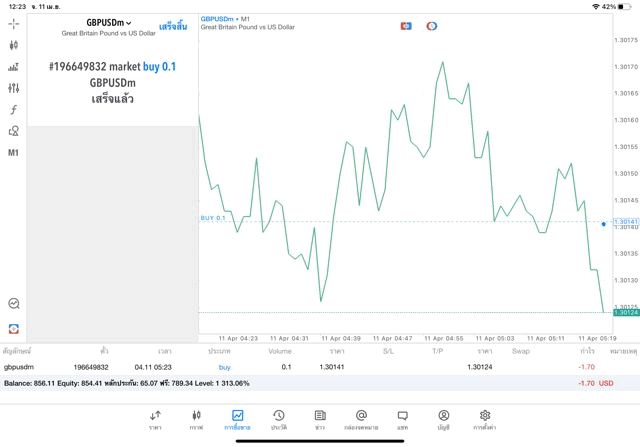Viewport: 640px width, 447px height.
Task: Open the การตั้งค่า settings tab
Action: [484, 420]
